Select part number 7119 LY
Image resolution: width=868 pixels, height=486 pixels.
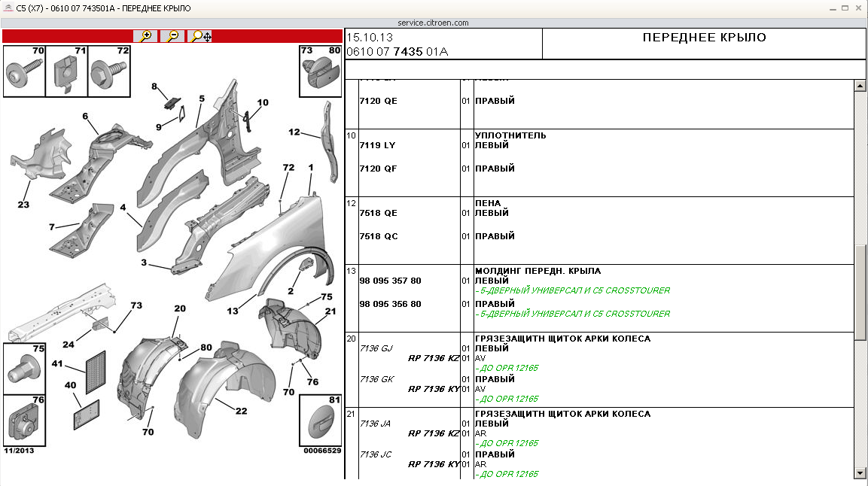[x=378, y=145]
